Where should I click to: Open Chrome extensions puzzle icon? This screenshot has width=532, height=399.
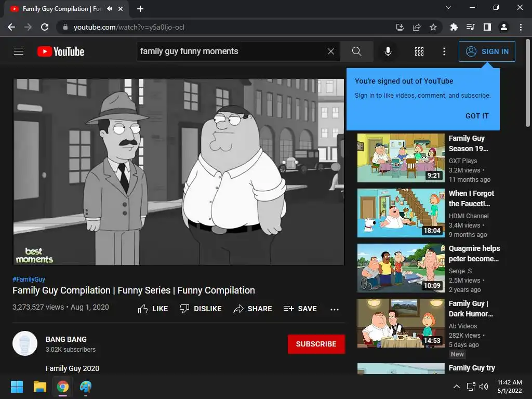[454, 27]
